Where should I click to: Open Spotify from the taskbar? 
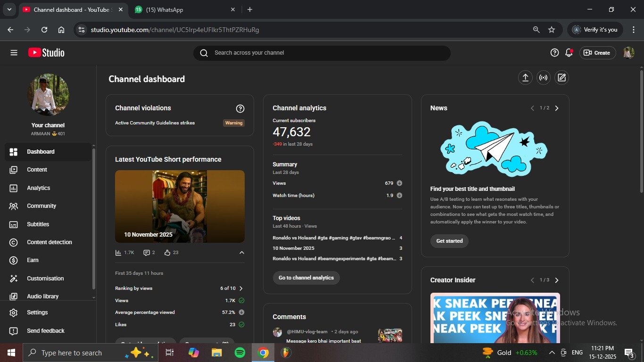pos(239,353)
